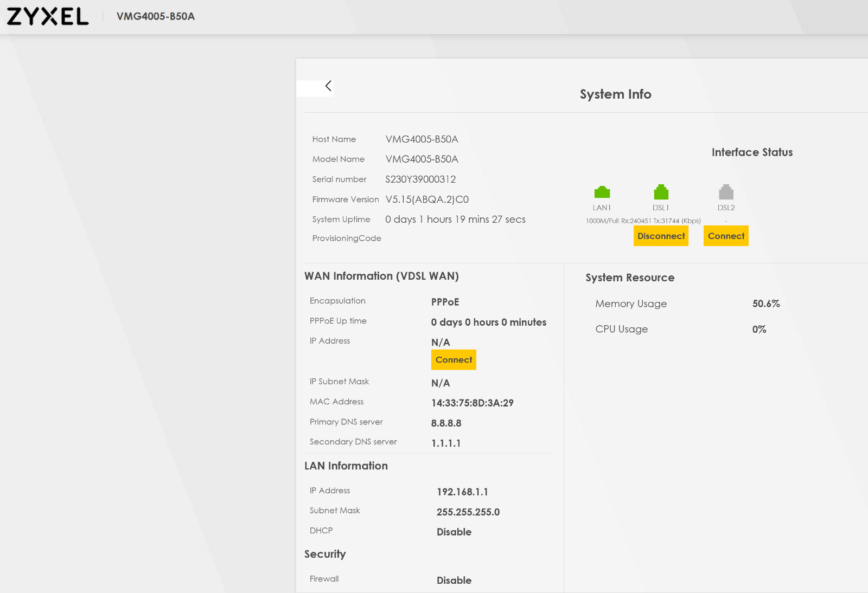Viewport: 868px width, 593px height.
Task: Click the LAN Information heading
Action: coord(346,466)
